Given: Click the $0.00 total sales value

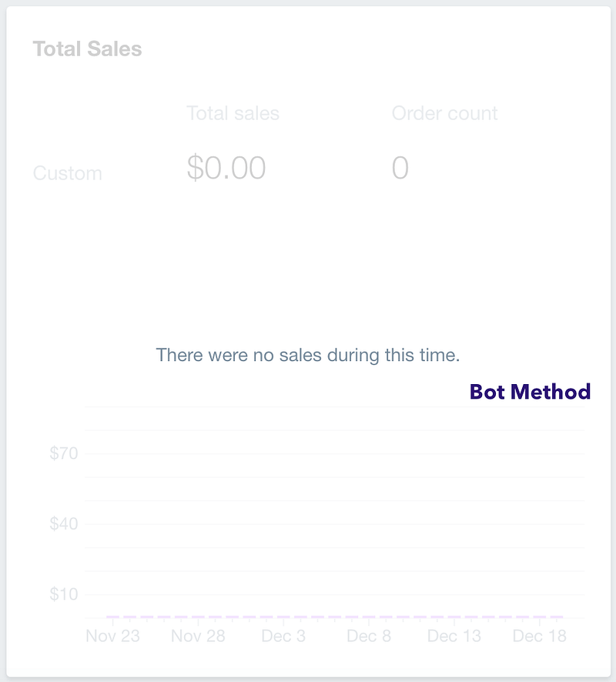Looking at the screenshot, I should (226, 168).
